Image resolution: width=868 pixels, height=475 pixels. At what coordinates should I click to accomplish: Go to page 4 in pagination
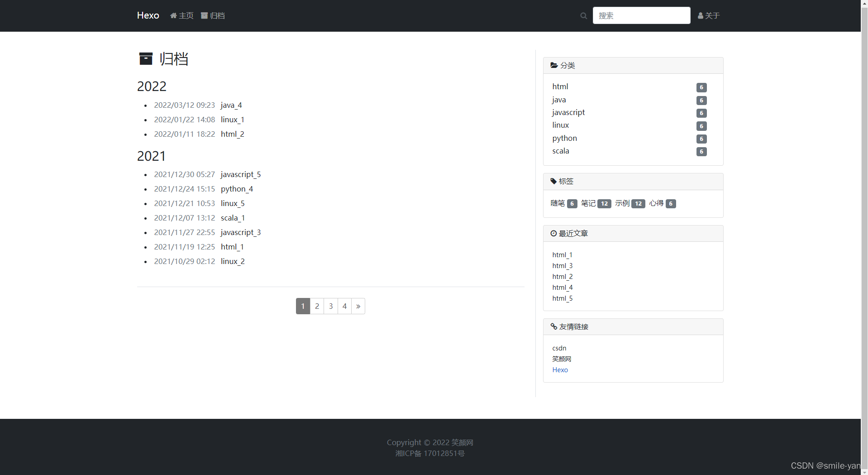(x=344, y=306)
